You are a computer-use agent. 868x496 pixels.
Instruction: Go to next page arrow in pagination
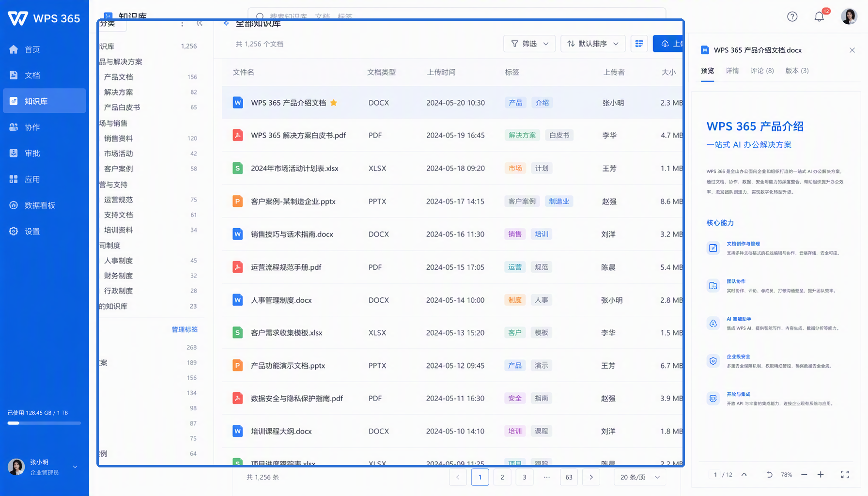pos(591,477)
